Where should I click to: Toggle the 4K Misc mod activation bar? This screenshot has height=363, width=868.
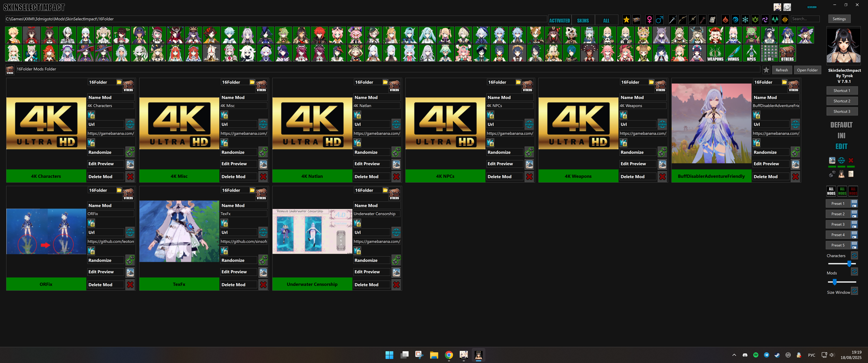click(x=179, y=176)
